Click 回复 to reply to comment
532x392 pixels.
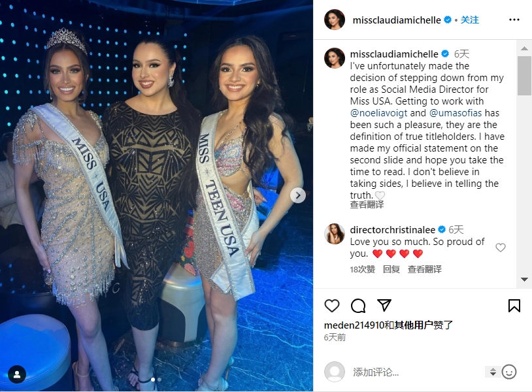(391, 269)
